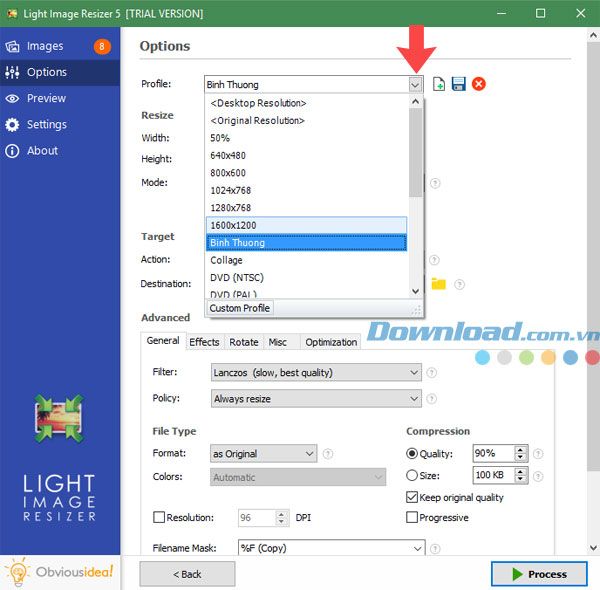Image resolution: width=600 pixels, height=590 pixels.
Task: Select the 640x480 profile
Action: (x=307, y=156)
